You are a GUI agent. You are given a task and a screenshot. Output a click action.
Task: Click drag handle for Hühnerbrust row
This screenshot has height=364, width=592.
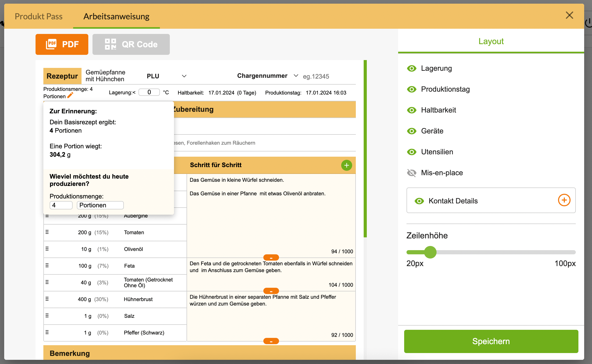click(x=47, y=299)
